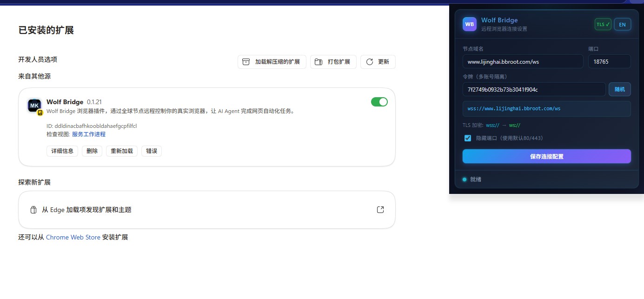Switch the language with the EN button

tap(623, 24)
